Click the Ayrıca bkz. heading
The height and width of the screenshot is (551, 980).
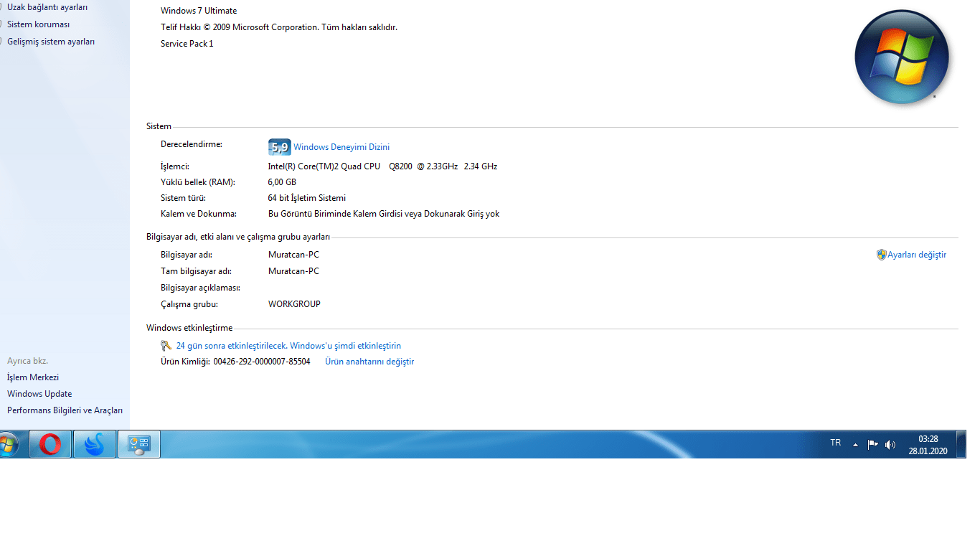(x=27, y=361)
